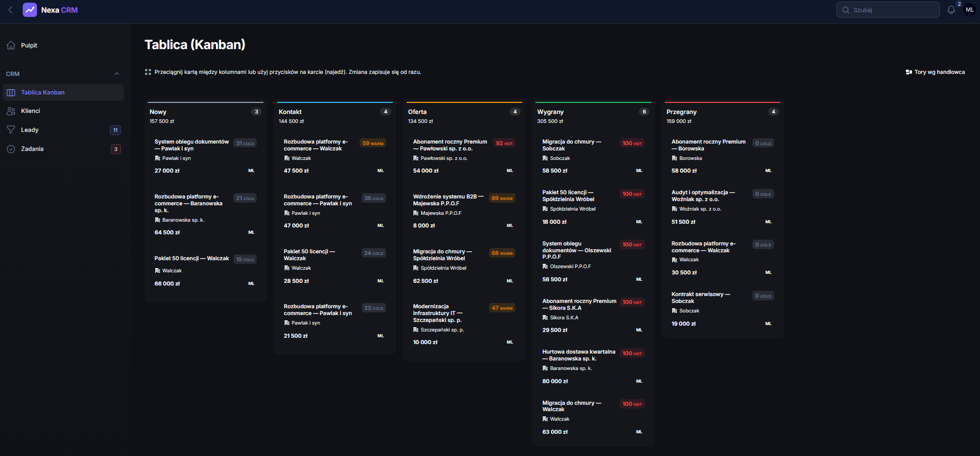The height and width of the screenshot is (456, 980).
Task: Click the Leady funnel icon
Action: pos(11,130)
